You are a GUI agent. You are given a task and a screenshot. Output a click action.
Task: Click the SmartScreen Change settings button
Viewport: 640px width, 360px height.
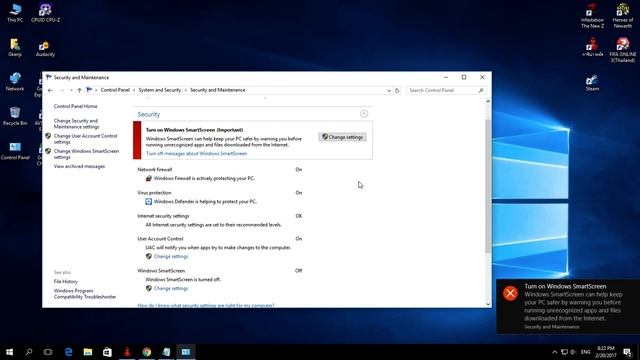[342, 137]
